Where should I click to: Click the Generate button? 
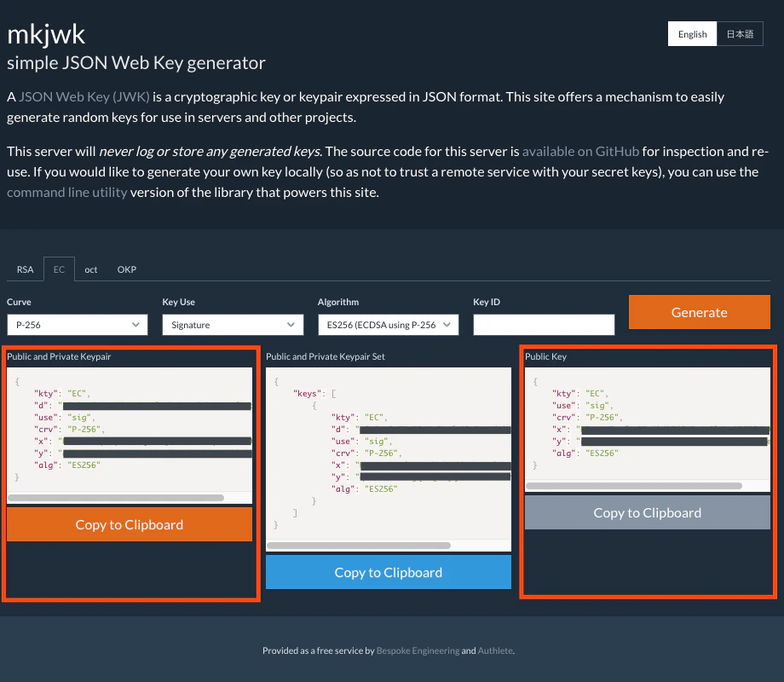point(699,312)
